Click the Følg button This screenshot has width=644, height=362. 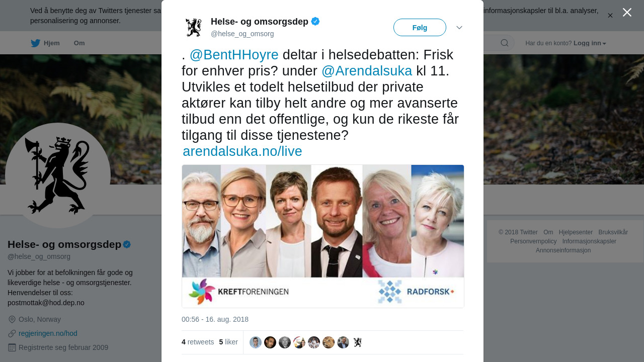point(420,28)
